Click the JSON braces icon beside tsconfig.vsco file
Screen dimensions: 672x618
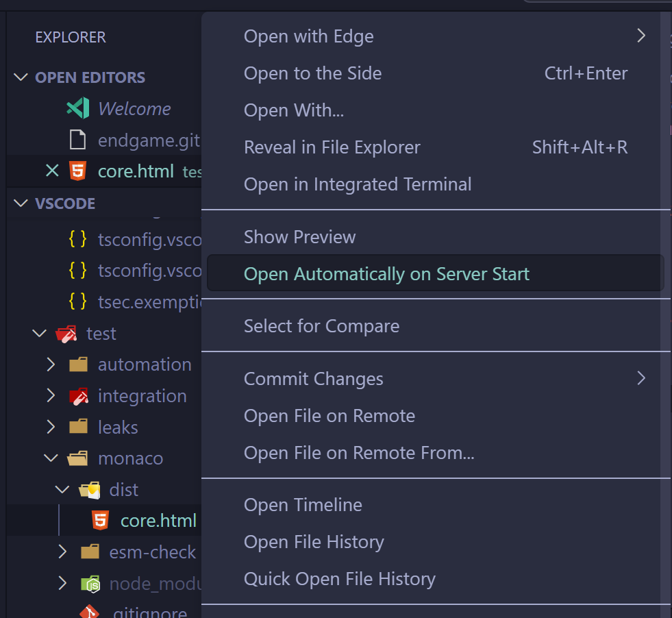[x=77, y=239]
